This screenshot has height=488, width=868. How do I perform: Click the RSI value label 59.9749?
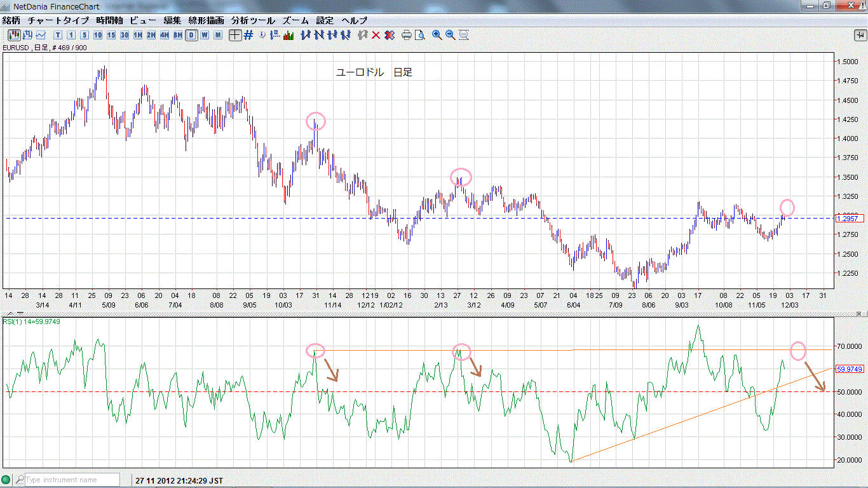(x=850, y=369)
